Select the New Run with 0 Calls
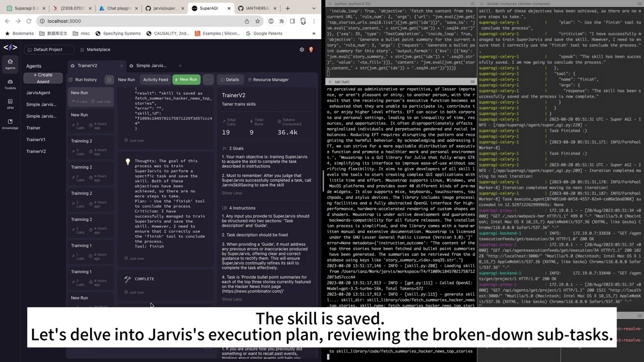Viewport: 644px width, 362px height. tap(91, 97)
